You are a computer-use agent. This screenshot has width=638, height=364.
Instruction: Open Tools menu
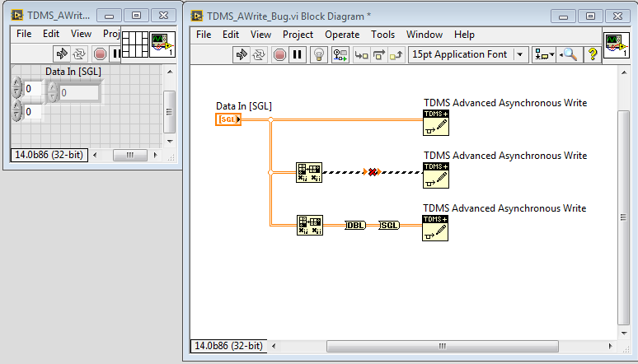coord(382,35)
